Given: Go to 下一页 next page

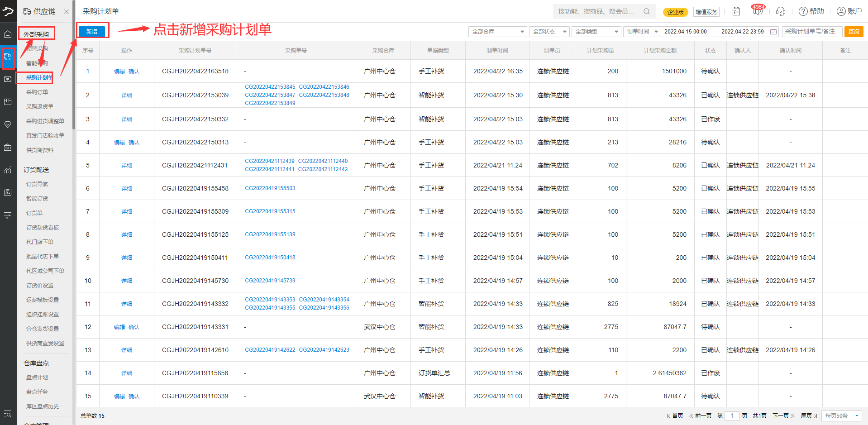Looking at the screenshot, I should tap(783, 416).
